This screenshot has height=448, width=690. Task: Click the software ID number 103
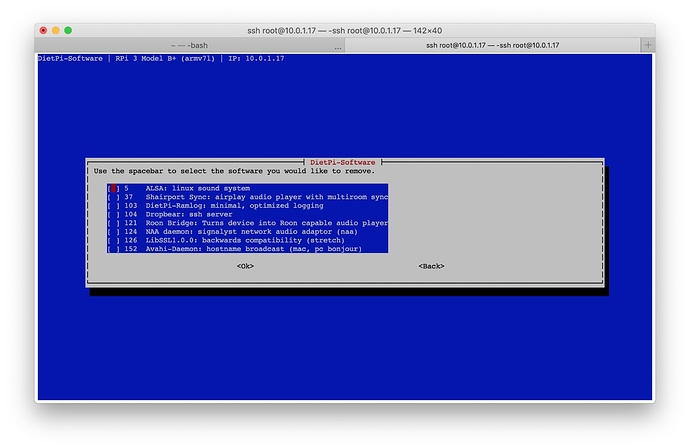point(131,206)
